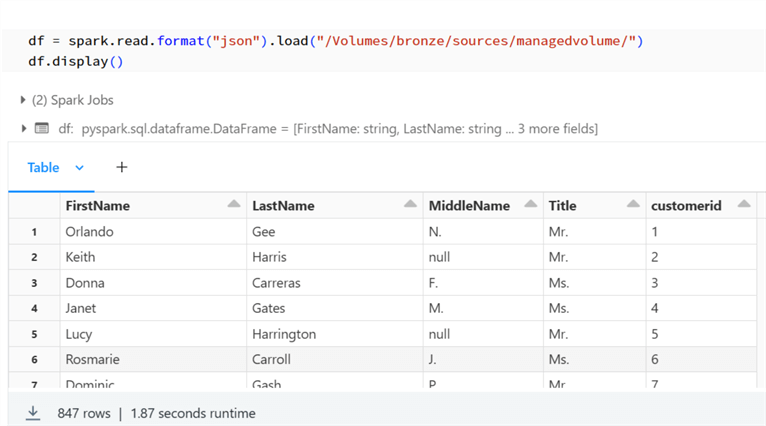Download the results with the download icon

tap(33, 413)
